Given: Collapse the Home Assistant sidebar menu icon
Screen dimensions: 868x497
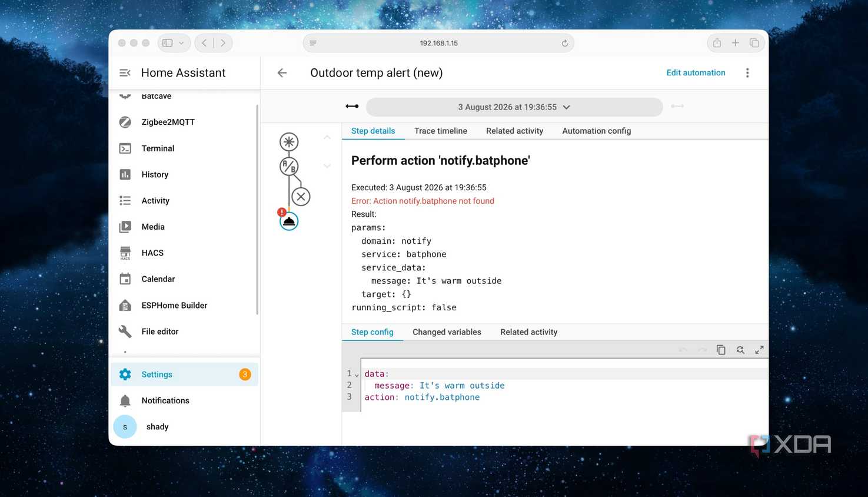Looking at the screenshot, I should (x=125, y=73).
